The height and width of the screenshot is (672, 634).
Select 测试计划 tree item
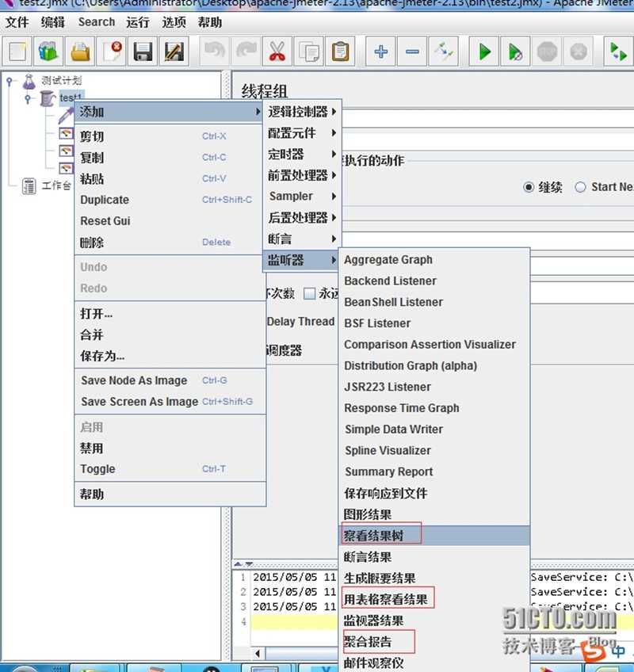62,81
